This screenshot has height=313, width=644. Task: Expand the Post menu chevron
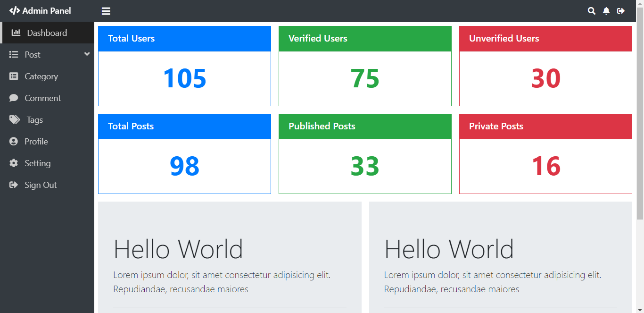[86, 54]
